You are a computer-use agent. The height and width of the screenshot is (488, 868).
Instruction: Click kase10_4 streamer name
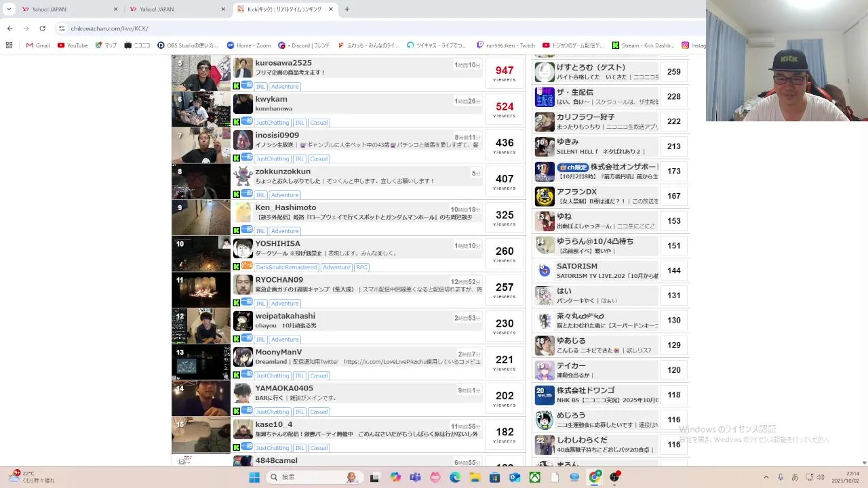coord(274,424)
